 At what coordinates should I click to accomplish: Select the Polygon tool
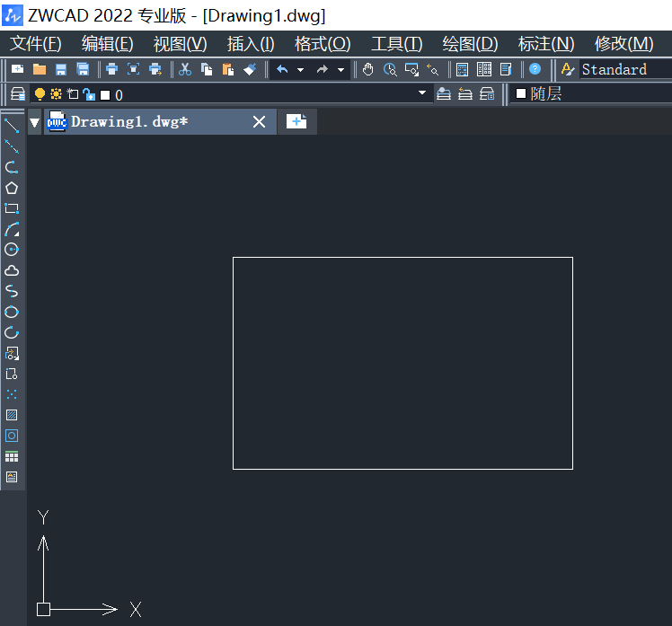[x=12, y=188]
